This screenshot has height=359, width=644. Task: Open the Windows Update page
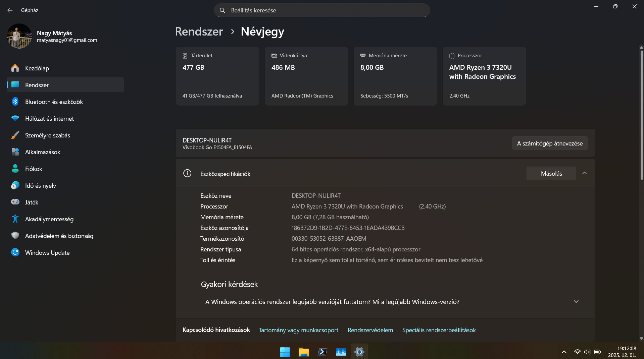[65, 252]
